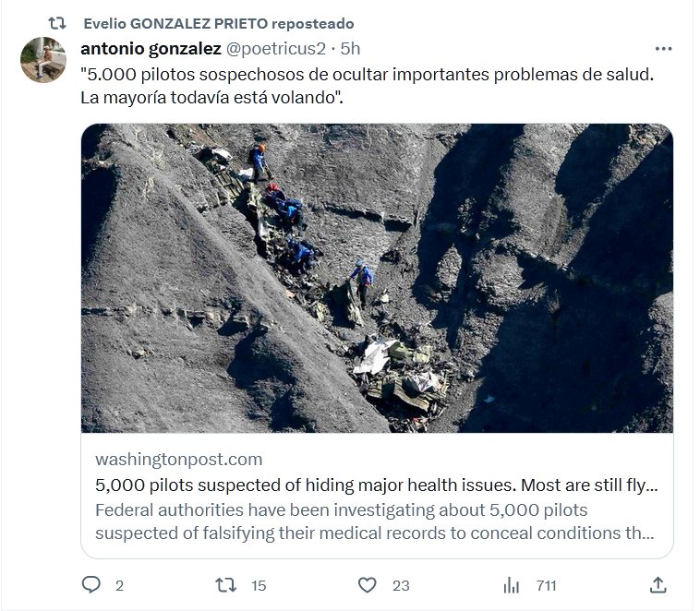The height and width of the screenshot is (611, 700).
Task: Click the tweet text about 5.000 pilotos
Action: coord(367,85)
